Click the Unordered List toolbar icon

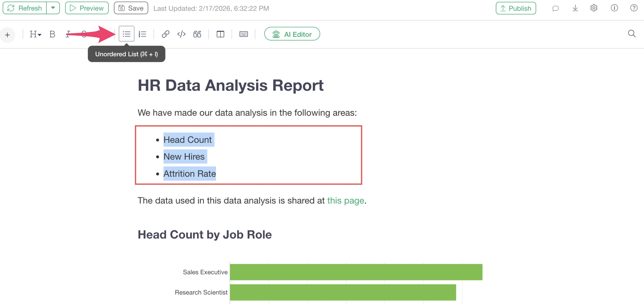coord(126,34)
